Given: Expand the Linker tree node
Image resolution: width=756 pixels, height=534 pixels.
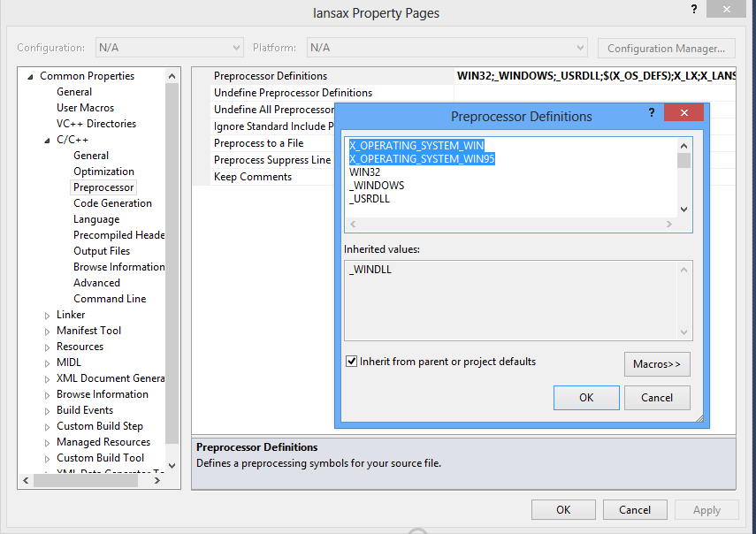Looking at the screenshot, I should (48, 315).
